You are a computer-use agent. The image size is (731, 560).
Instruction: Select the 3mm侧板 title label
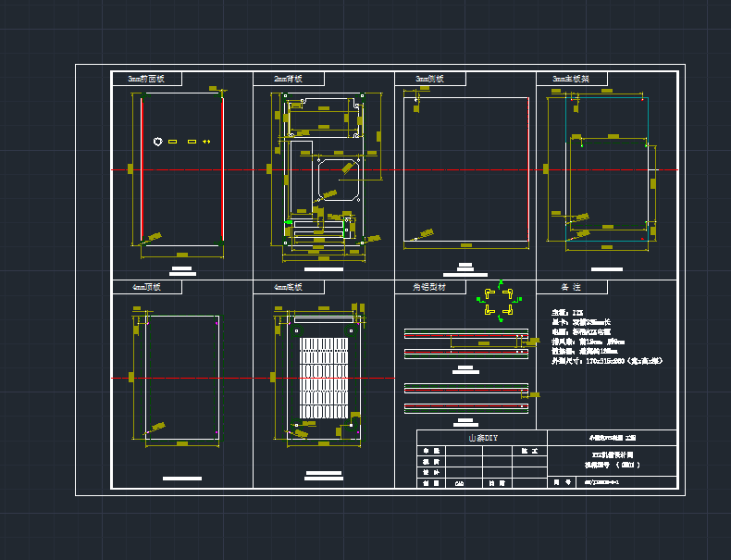click(429, 80)
